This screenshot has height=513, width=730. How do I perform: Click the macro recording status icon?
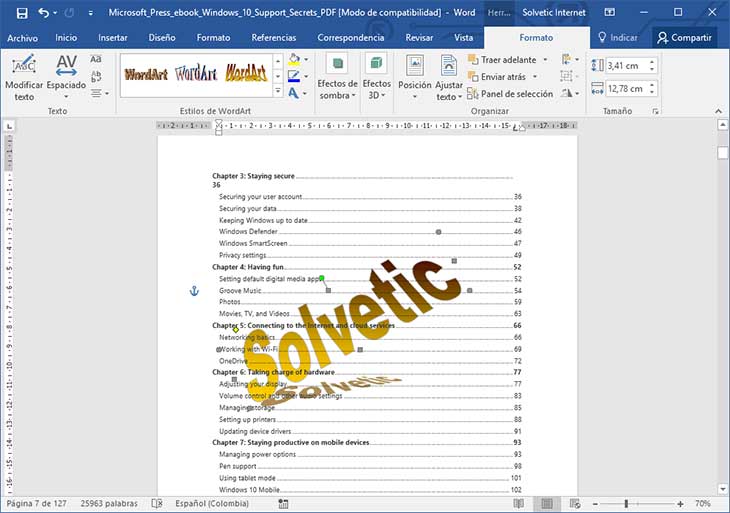point(283,504)
